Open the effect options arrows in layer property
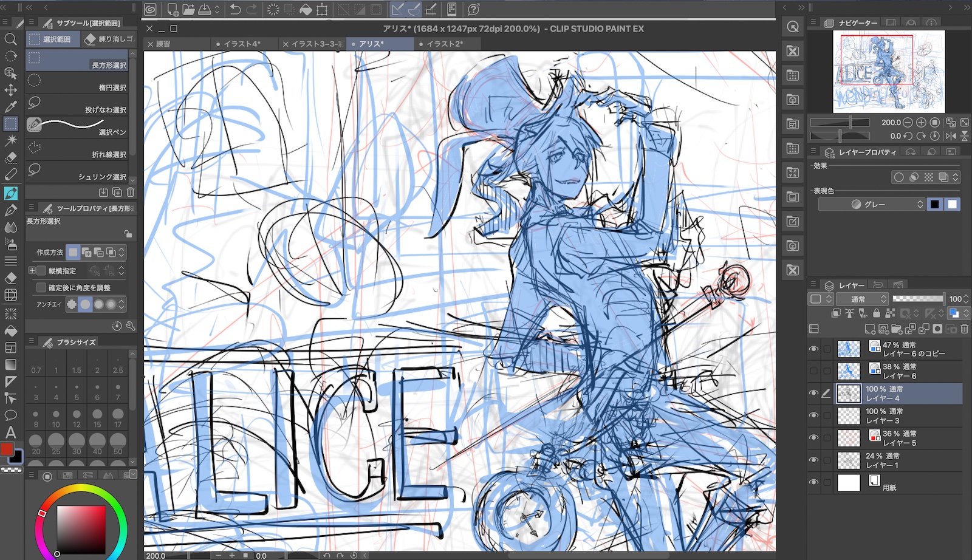The image size is (972, 560). pos(956,177)
